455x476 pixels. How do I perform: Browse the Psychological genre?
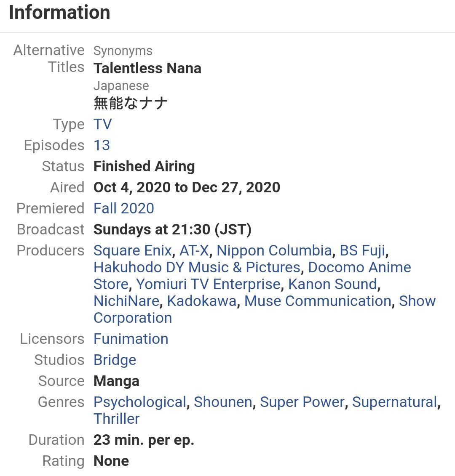click(x=140, y=402)
